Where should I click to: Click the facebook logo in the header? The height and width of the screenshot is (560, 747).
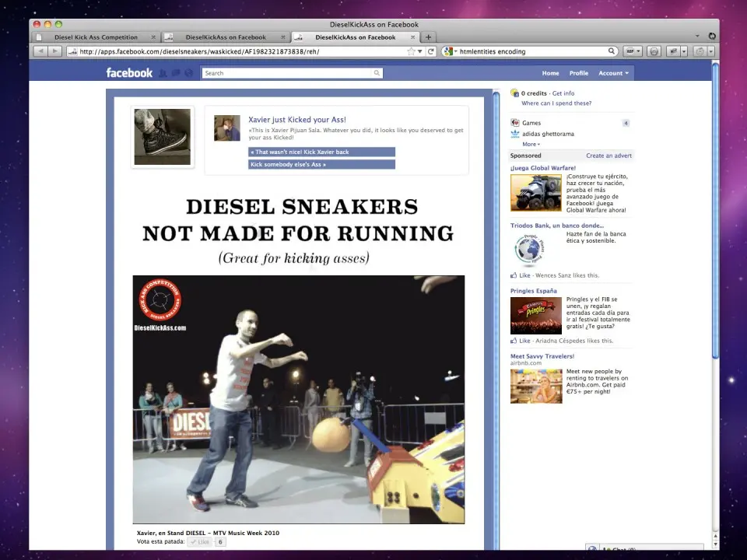pos(129,73)
